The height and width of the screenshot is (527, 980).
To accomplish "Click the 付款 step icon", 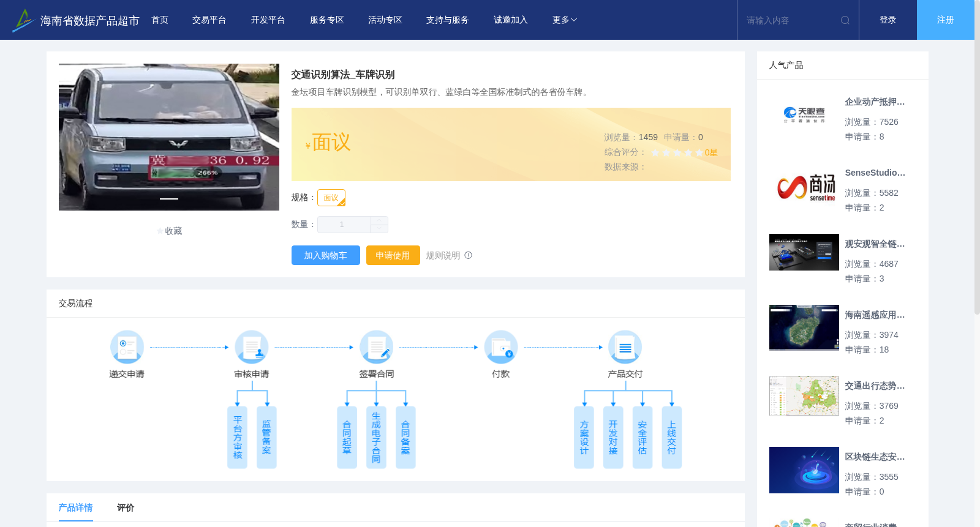I will click(501, 347).
